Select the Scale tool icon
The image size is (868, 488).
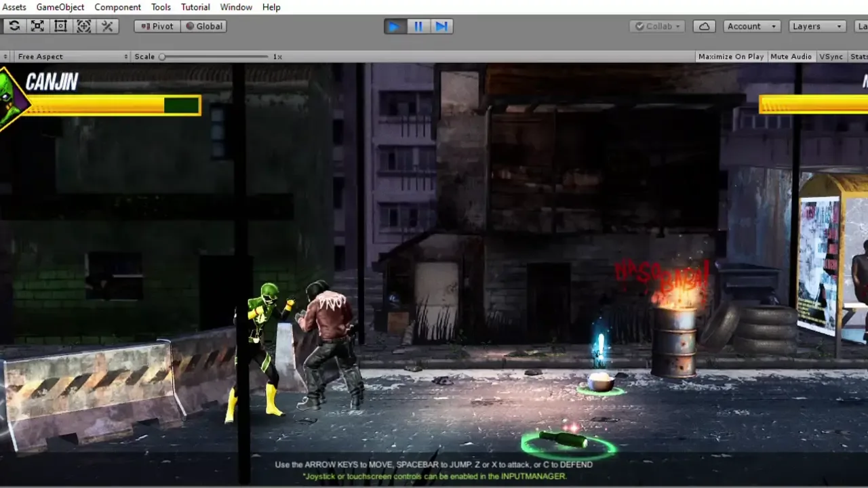[37, 26]
